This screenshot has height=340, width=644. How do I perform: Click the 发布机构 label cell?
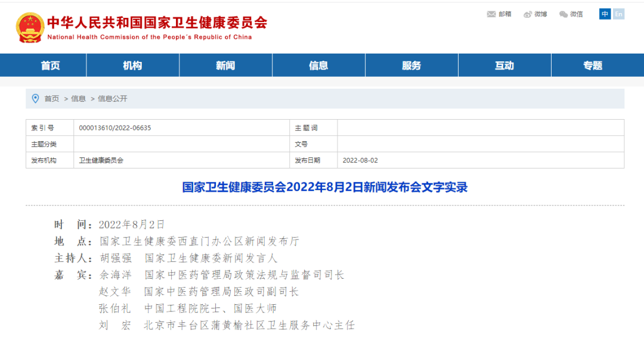(49, 160)
